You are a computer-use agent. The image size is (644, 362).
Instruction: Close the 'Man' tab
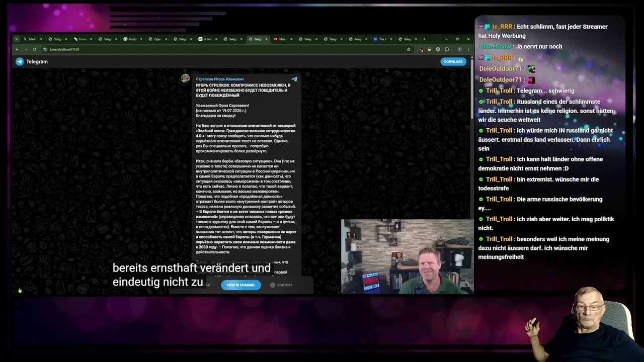pyautogui.click(x=291, y=39)
